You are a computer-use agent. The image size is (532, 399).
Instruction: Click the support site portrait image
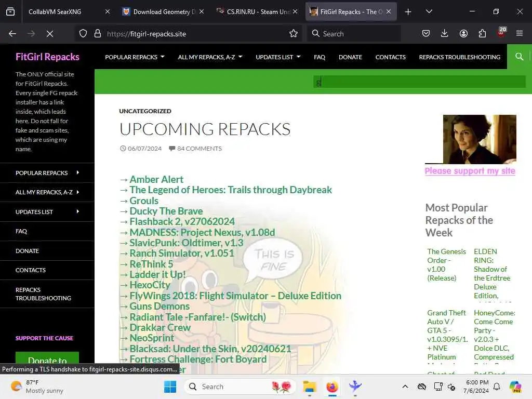point(480,139)
